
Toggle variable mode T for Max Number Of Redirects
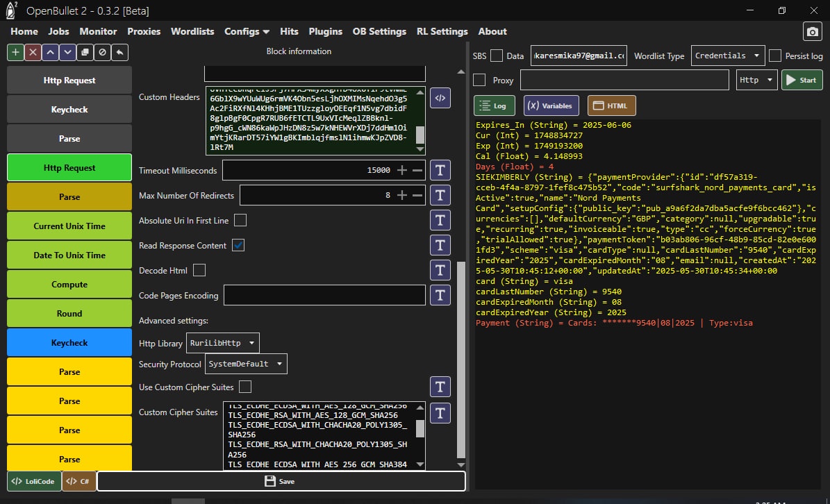[x=440, y=195]
